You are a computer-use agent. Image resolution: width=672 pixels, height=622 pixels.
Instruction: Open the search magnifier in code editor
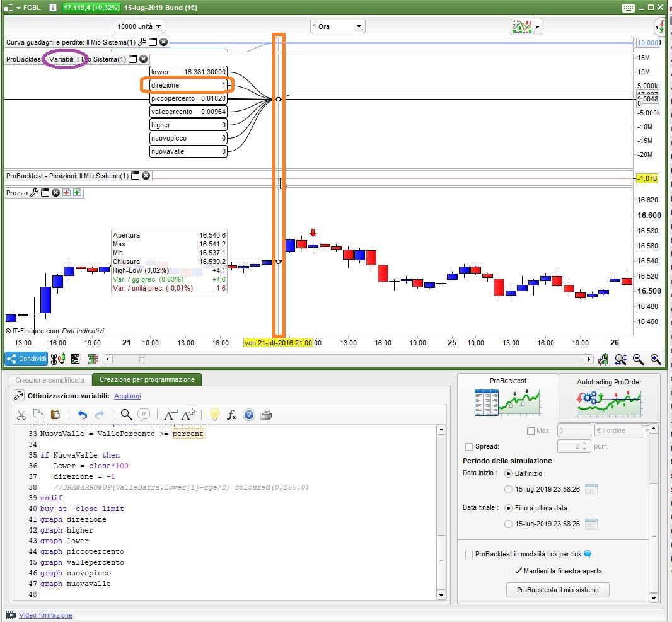pyautogui.click(x=126, y=415)
